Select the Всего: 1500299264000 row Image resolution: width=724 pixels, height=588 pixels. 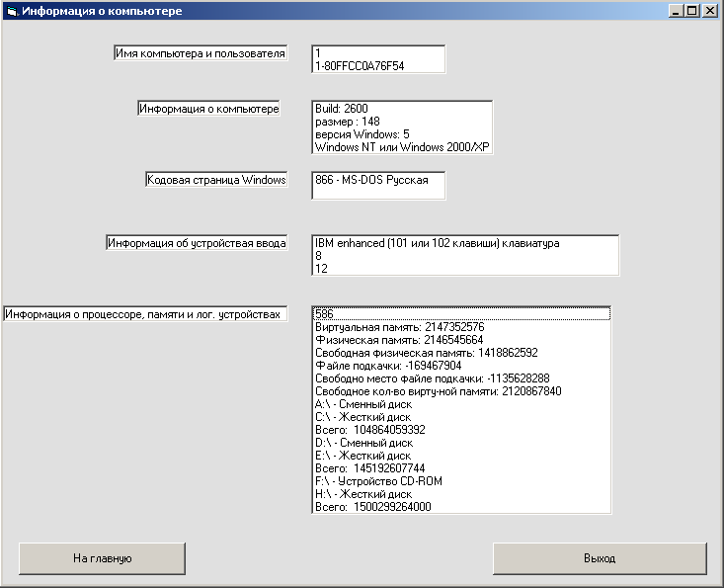point(461,507)
